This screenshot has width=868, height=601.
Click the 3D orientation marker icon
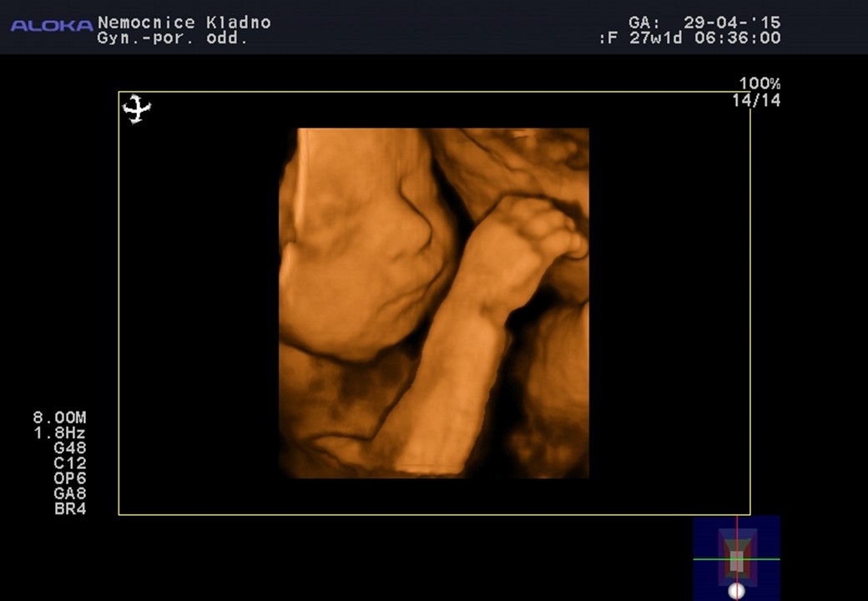[136, 109]
